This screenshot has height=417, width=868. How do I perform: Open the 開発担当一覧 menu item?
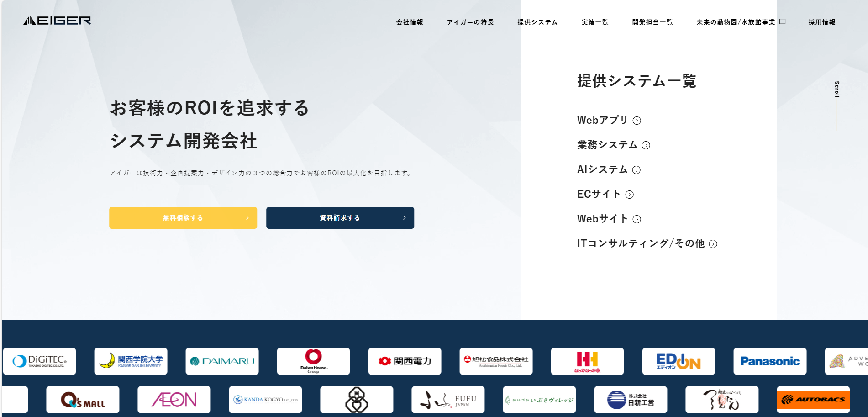(652, 22)
